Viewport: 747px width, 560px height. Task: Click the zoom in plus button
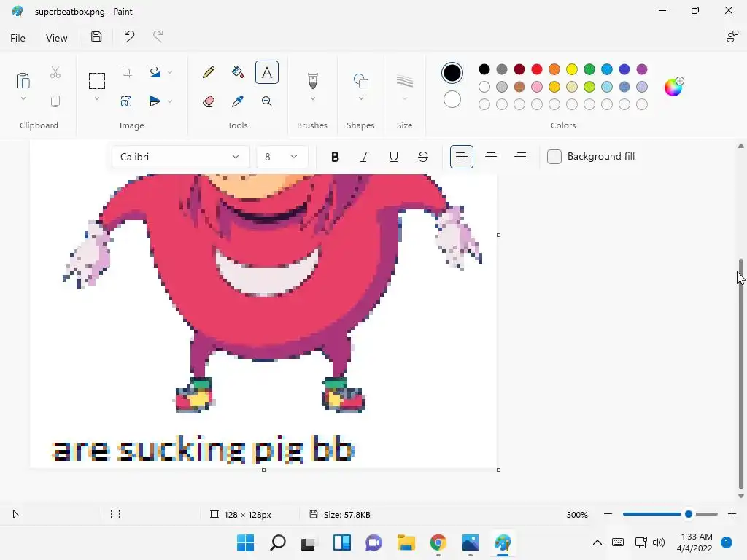pyautogui.click(x=732, y=514)
